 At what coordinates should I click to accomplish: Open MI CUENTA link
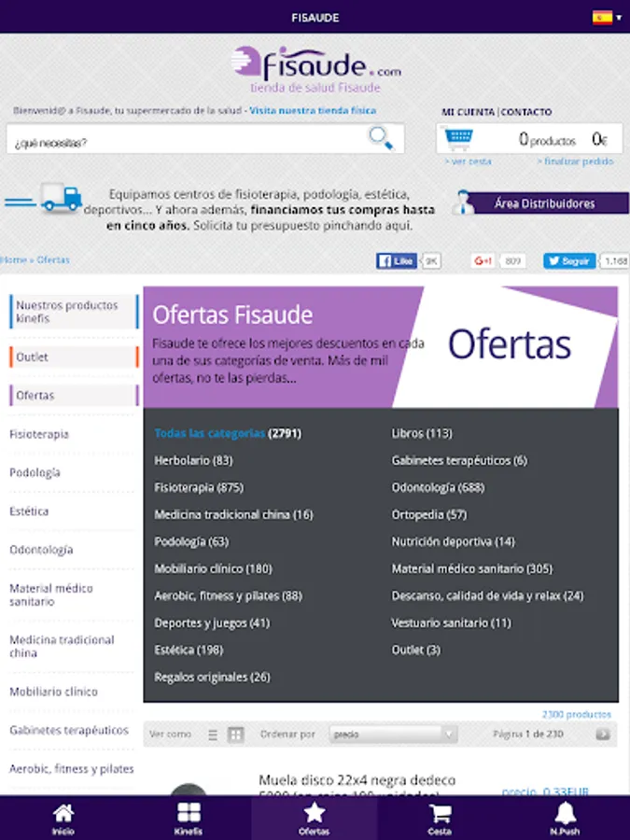pos(469,112)
